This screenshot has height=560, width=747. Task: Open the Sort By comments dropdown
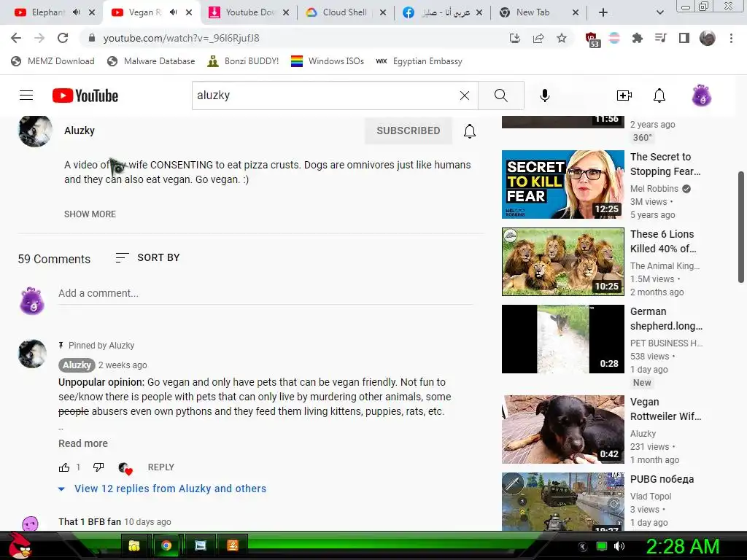(147, 257)
